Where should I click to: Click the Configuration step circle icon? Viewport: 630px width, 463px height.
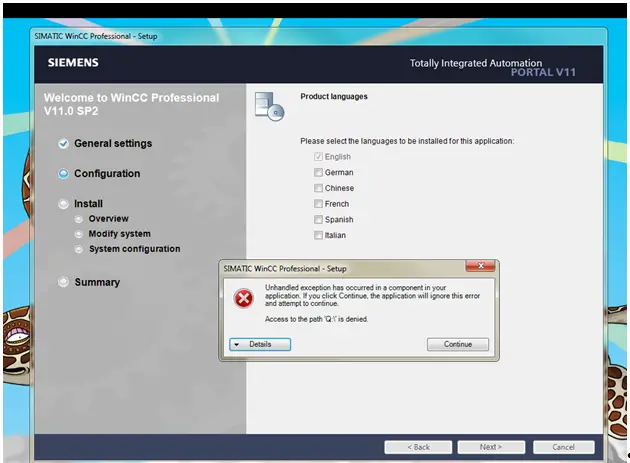point(63,174)
